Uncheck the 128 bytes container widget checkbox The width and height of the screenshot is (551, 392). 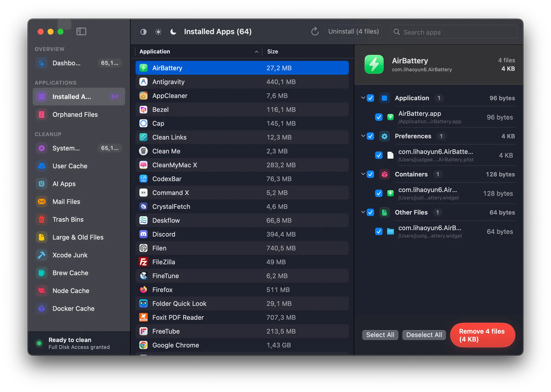(379, 193)
